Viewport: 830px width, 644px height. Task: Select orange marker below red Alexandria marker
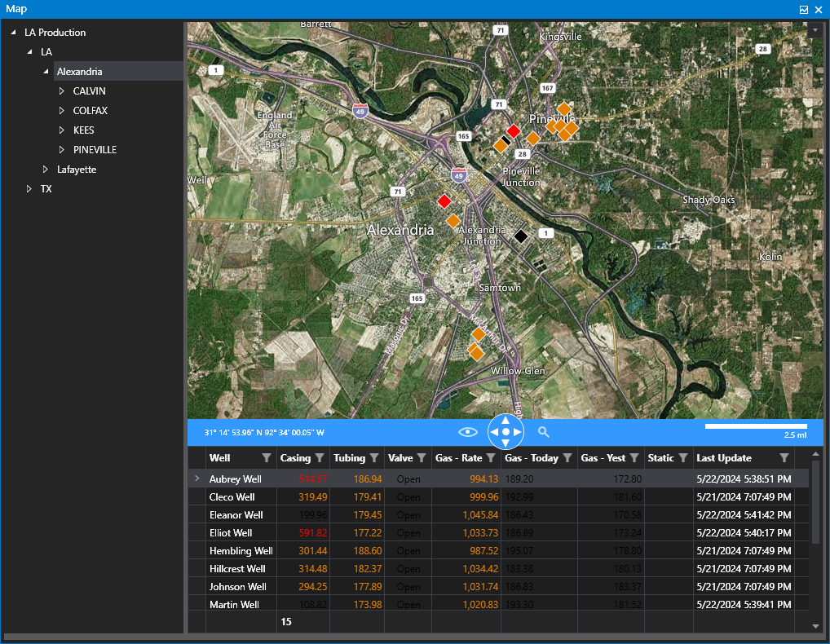tap(453, 221)
